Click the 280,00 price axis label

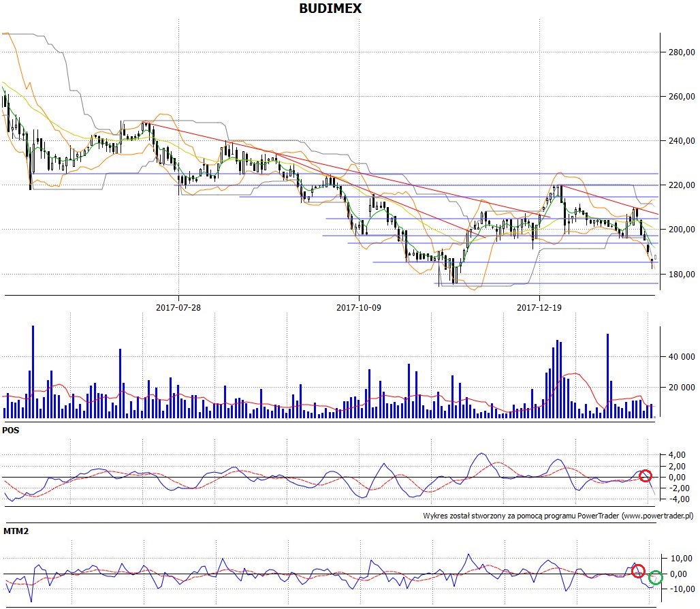pos(682,52)
